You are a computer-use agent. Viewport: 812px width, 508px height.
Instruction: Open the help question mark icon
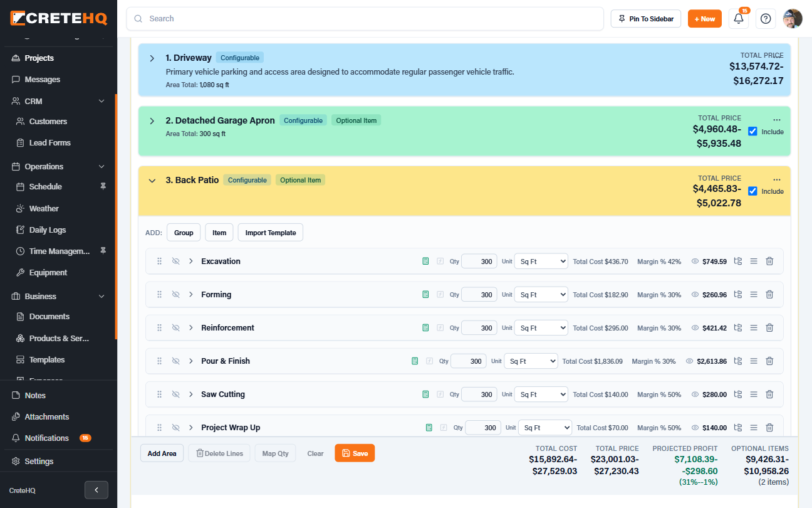766,19
